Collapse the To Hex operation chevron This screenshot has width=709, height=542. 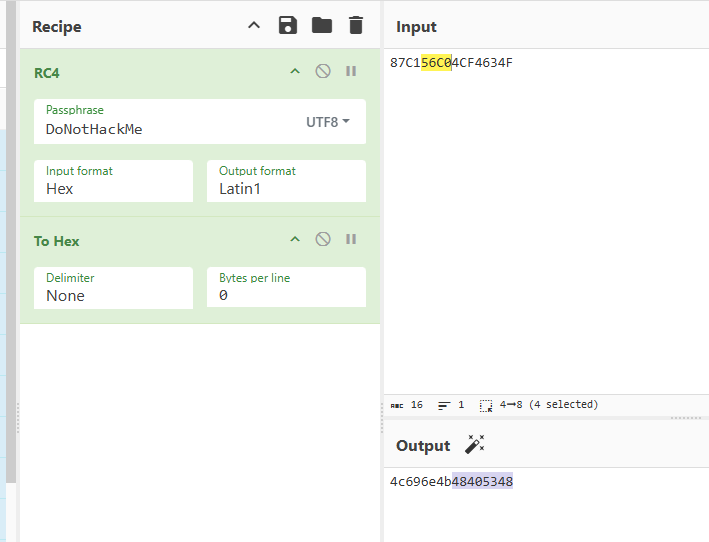click(x=295, y=240)
